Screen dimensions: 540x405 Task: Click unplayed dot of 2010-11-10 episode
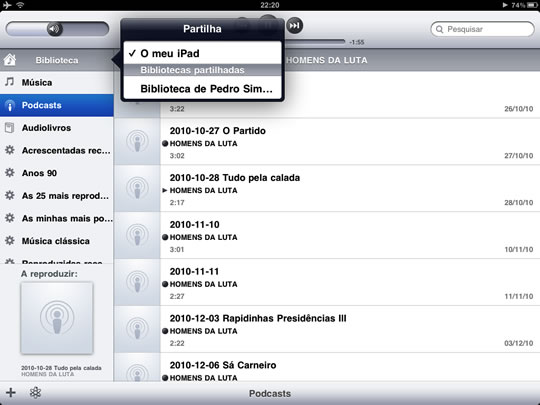click(165, 237)
